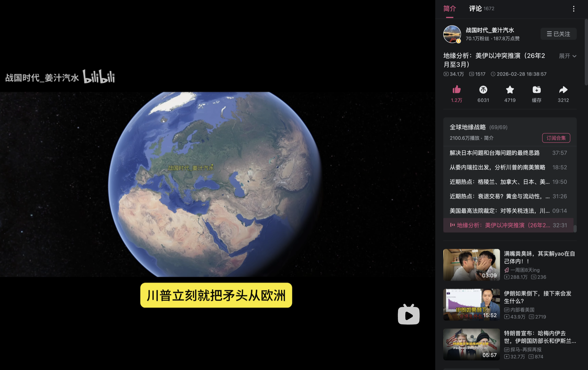Toggle 订阅合集 subscription button

click(x=556, y=138)
